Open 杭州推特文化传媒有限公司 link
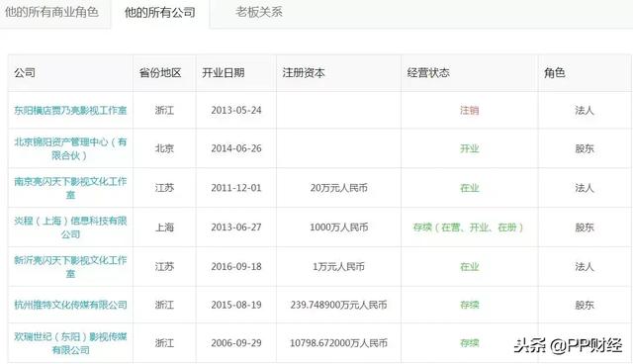 (70, 305)
